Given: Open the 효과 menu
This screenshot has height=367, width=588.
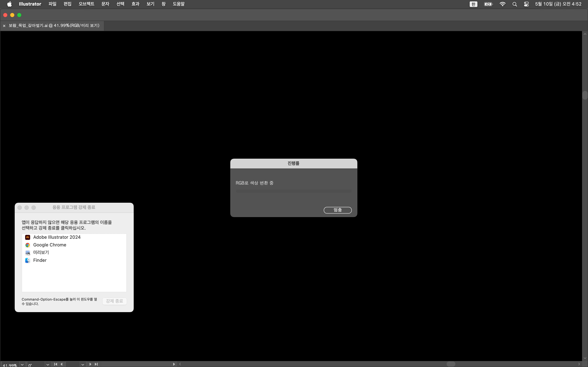Looking at the screenshot, I should (135, 4).
